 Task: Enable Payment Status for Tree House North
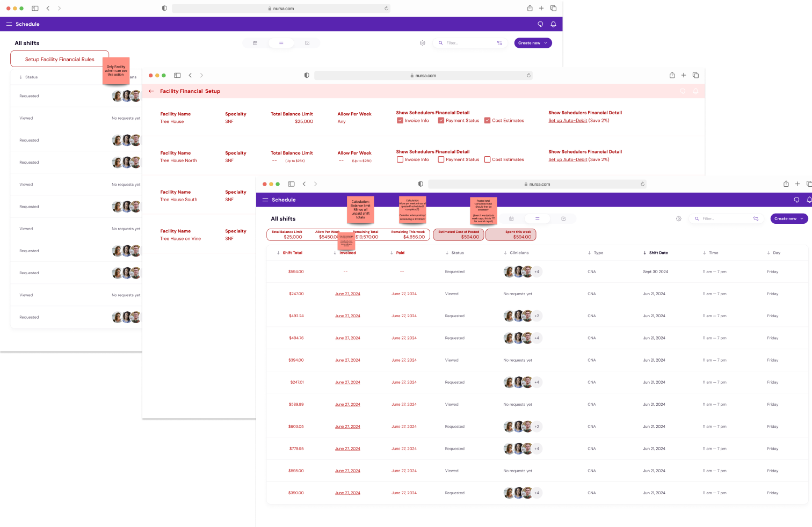click(441, 159)
